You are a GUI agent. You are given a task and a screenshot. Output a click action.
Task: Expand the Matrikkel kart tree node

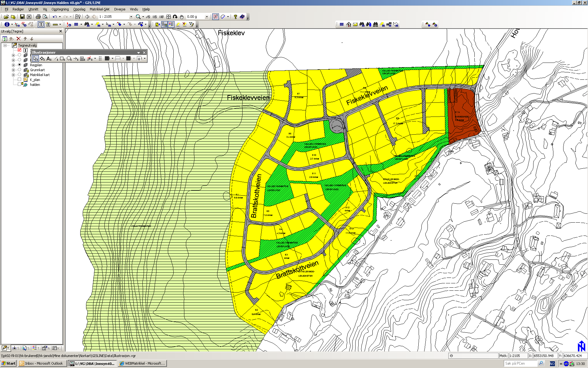[13, 75]
